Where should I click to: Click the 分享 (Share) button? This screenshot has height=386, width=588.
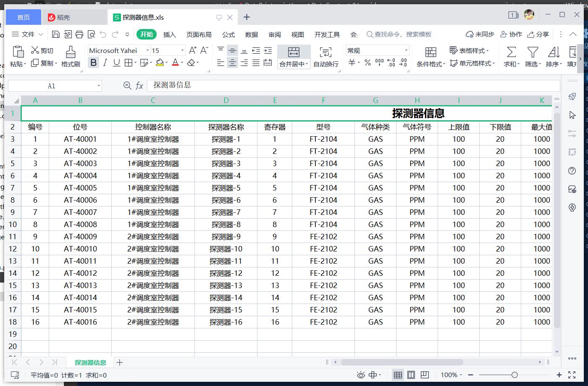tap(538, 34)
